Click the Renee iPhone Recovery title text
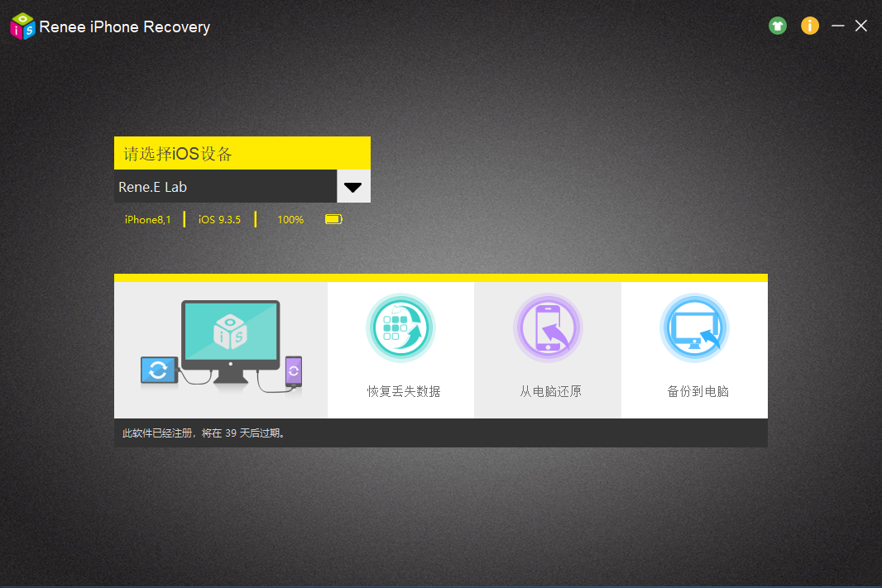882x588 pixels. click(x=125, y=27)
